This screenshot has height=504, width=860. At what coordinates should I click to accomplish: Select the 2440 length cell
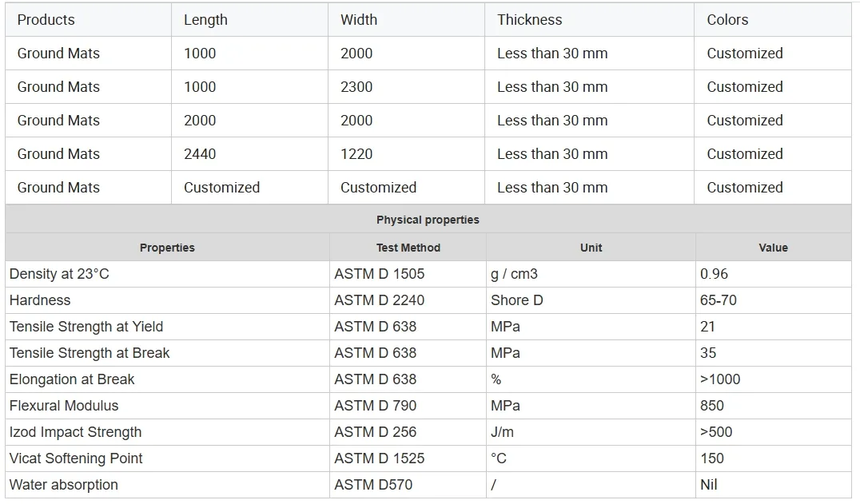click(200, 154)
